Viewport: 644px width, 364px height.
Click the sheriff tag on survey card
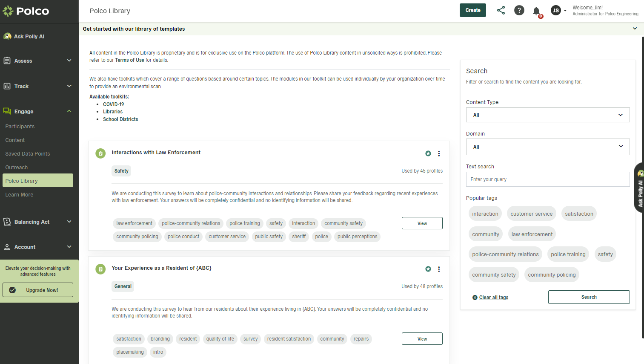pos(299,237)
